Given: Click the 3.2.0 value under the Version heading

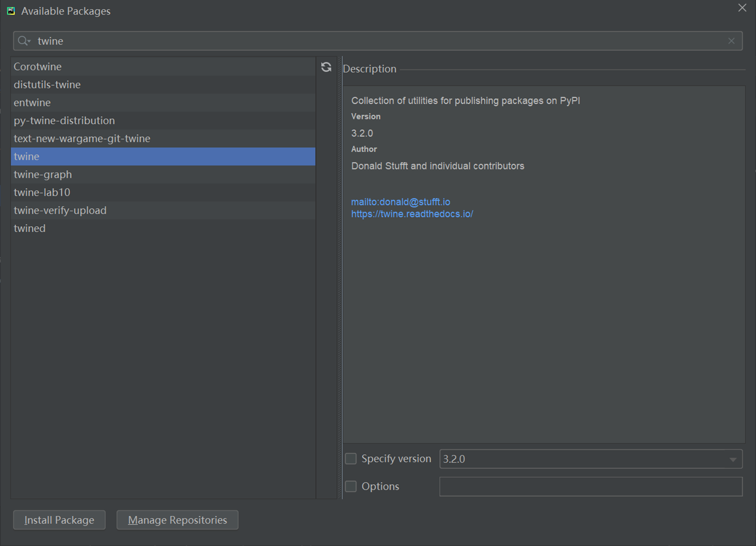Looking at the screenshot, I should (x=362, y=133).
